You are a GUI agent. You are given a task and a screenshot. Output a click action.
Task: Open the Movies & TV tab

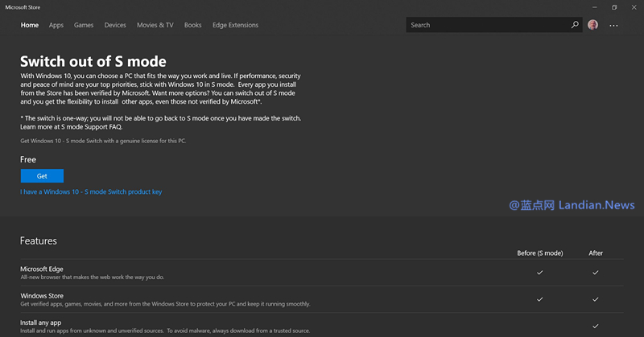pyautogui.click(x=155, y=25)
